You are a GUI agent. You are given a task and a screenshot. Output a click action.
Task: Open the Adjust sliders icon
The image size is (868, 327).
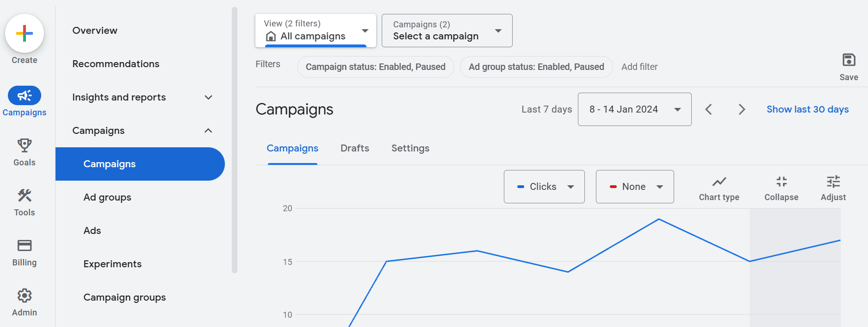(x=833, y=182)
